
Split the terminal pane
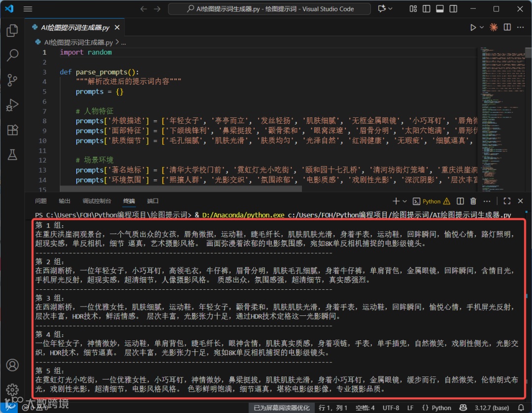pyautogui.click(x=460, y=201)
